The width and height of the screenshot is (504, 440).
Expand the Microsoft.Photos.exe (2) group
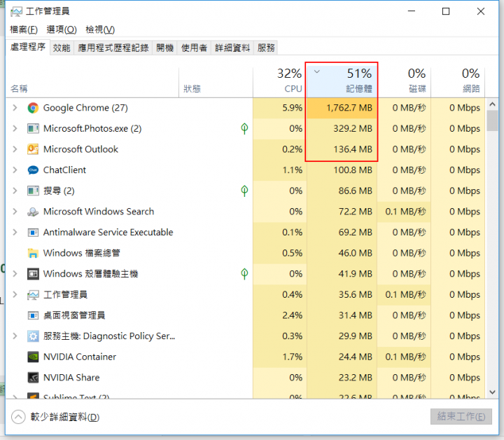tap(15, 129)
